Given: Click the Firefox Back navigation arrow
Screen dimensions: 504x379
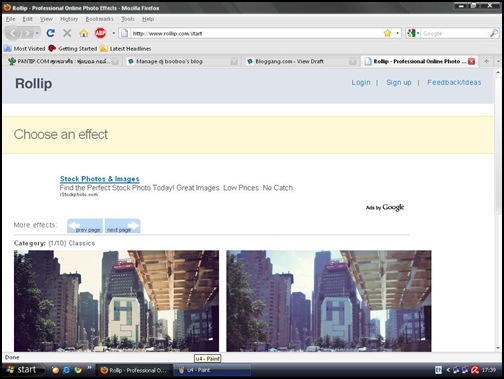Looking at the screenshot, I should pos(13,33).
